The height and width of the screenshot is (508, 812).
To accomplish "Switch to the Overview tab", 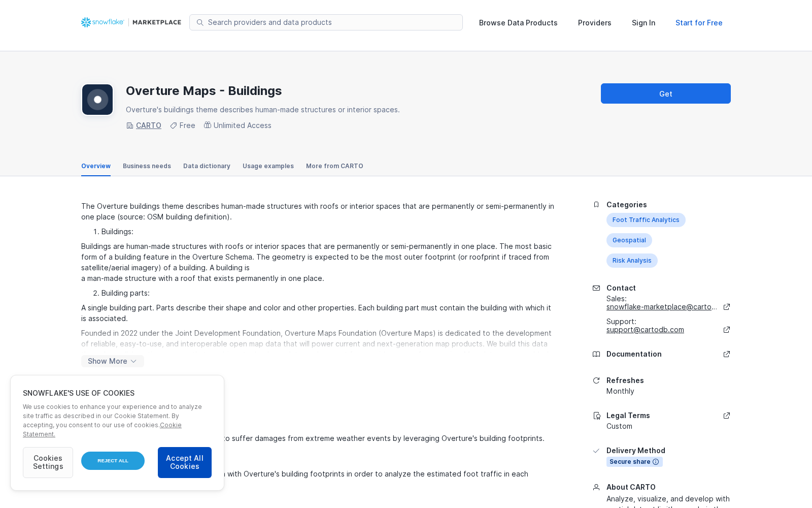I will (x=96, y=166).
